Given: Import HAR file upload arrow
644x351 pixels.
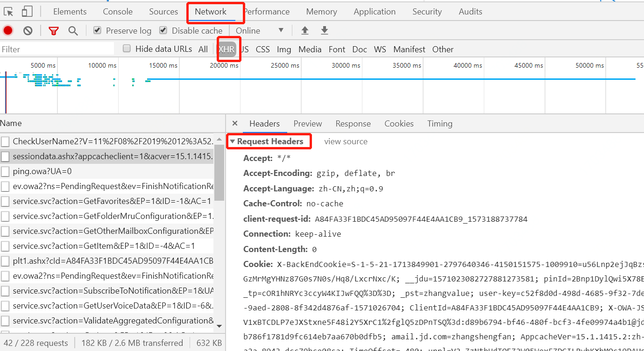Looking at the screenshot, I should 305,31.
